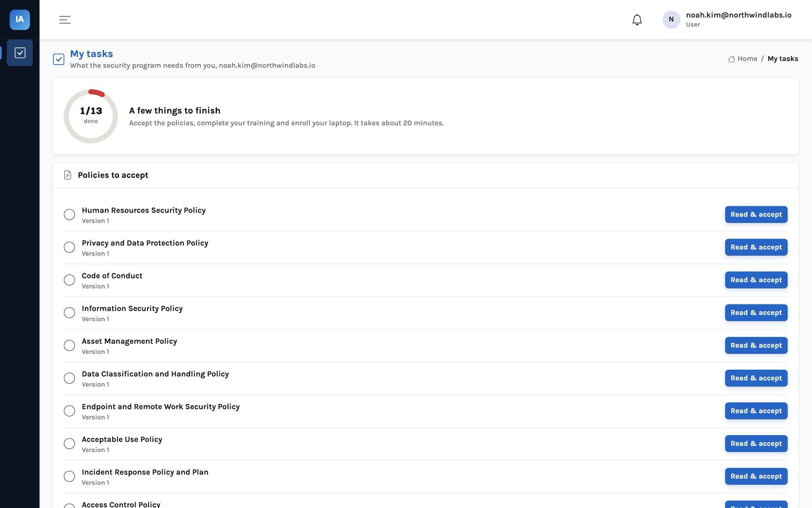Click the Access Control Policy title
812x508 pixels.
click(121, 504)
